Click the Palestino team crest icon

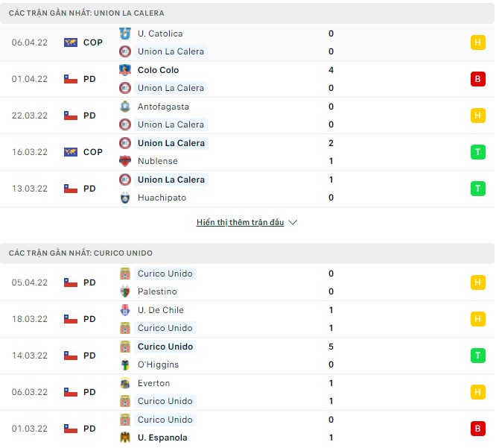(125, 291)
